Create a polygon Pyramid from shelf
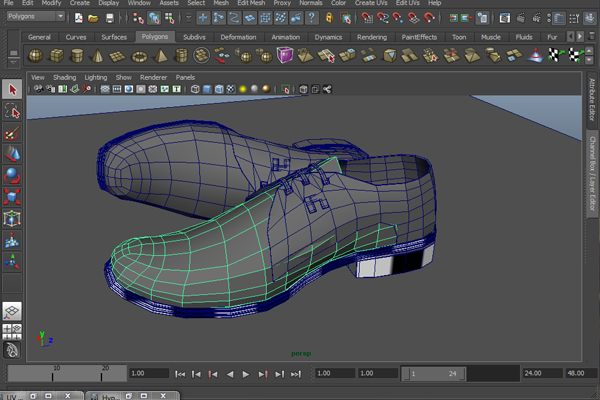 point(160,56)
